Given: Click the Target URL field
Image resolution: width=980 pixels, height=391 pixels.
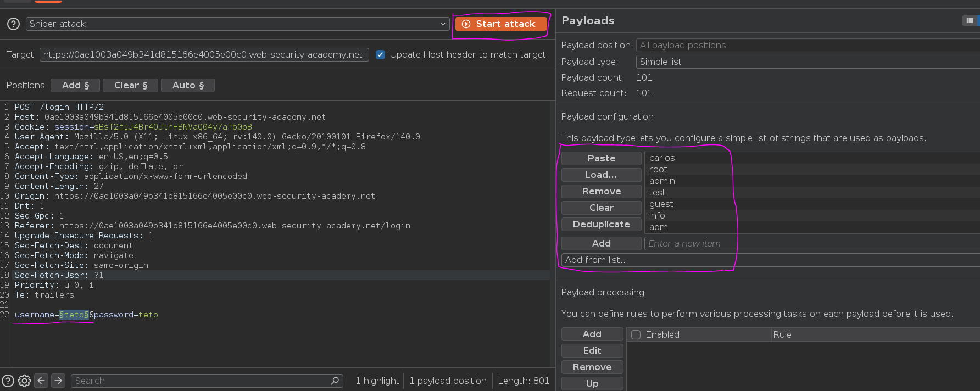Looking at the screenshot, I should click(x=204, y=54).
